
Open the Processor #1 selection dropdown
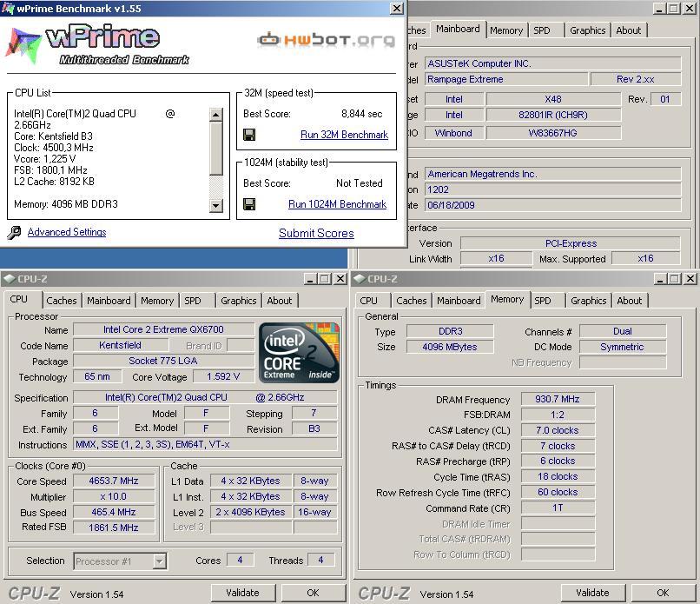point(160,561)
